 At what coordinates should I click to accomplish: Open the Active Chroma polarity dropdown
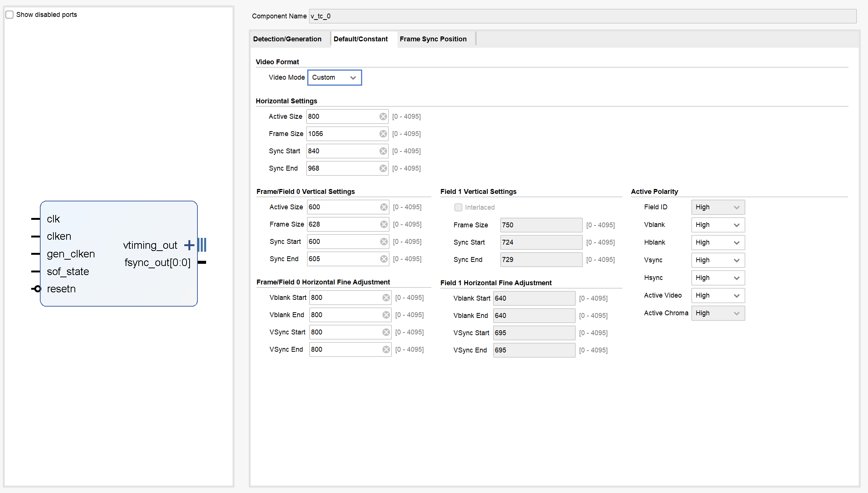(718, 313)
